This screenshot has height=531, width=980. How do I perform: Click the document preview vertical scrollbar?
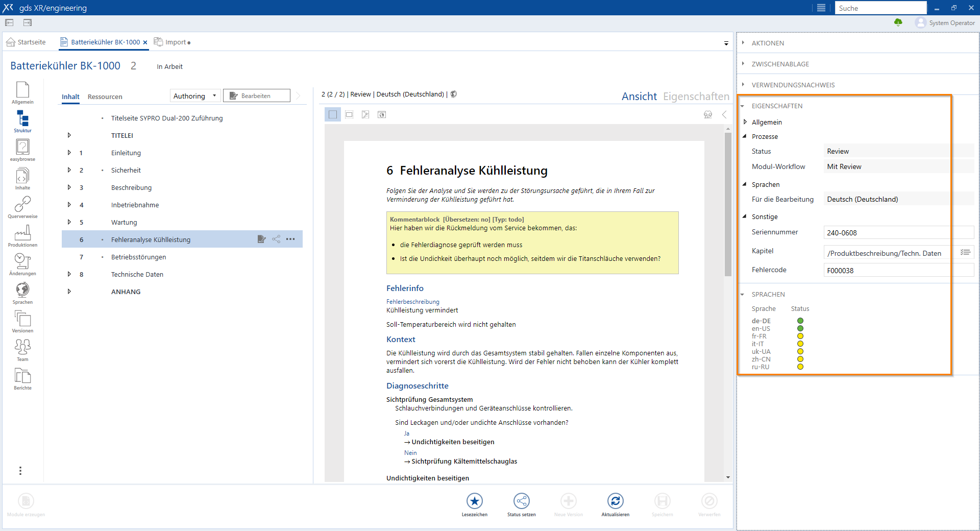point(728,204)
